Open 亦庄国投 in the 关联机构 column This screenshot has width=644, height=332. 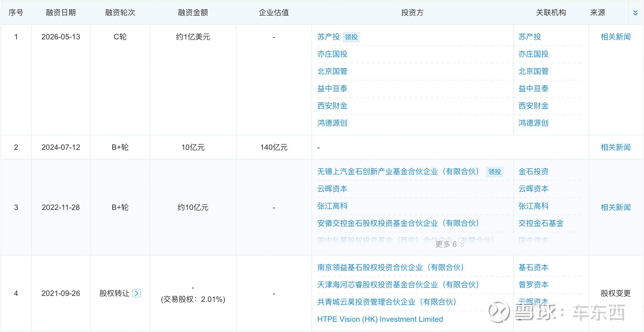pyautogui.click(x=533, y=54)
